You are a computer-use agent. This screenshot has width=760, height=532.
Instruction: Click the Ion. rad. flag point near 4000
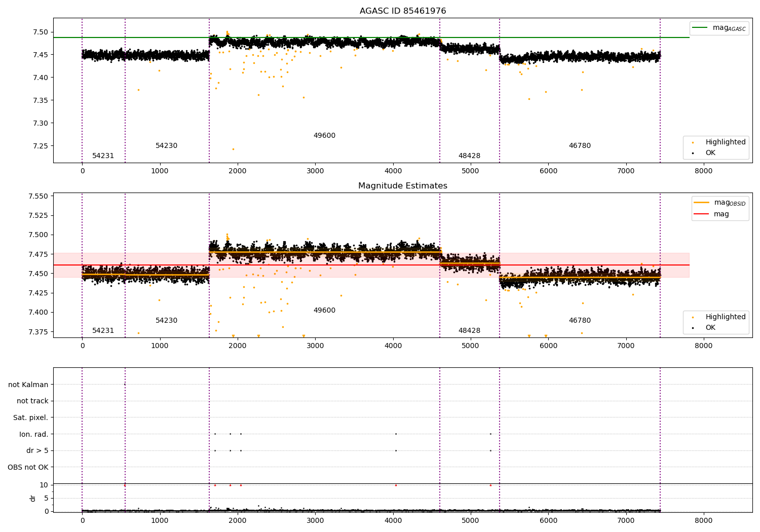(x=396, y=434)
